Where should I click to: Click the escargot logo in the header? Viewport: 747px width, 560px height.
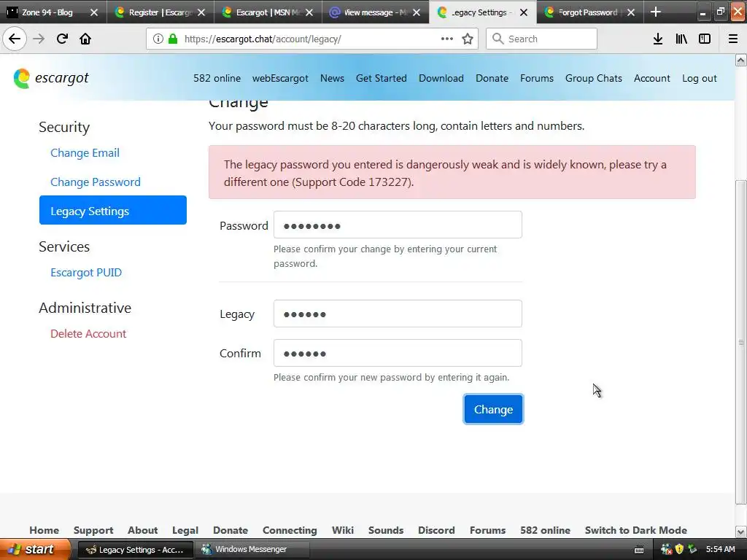coord(51,78)
